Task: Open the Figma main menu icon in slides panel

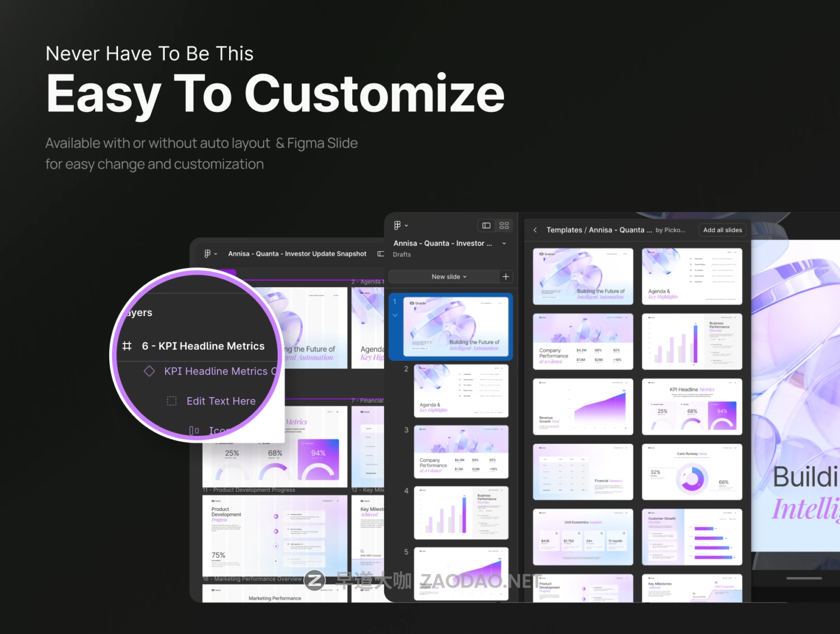Action: (400, 226)
